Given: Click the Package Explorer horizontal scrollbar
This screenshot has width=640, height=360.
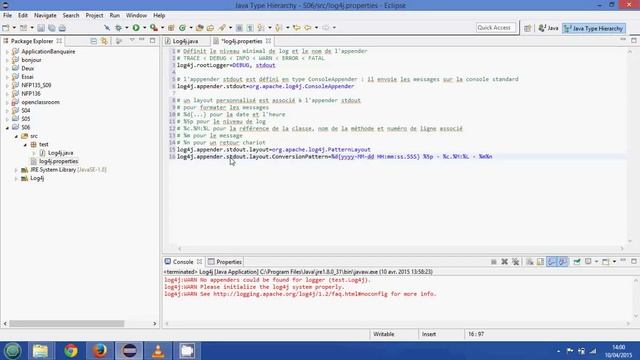Looking at the screenshot, I should click(67, 324).
